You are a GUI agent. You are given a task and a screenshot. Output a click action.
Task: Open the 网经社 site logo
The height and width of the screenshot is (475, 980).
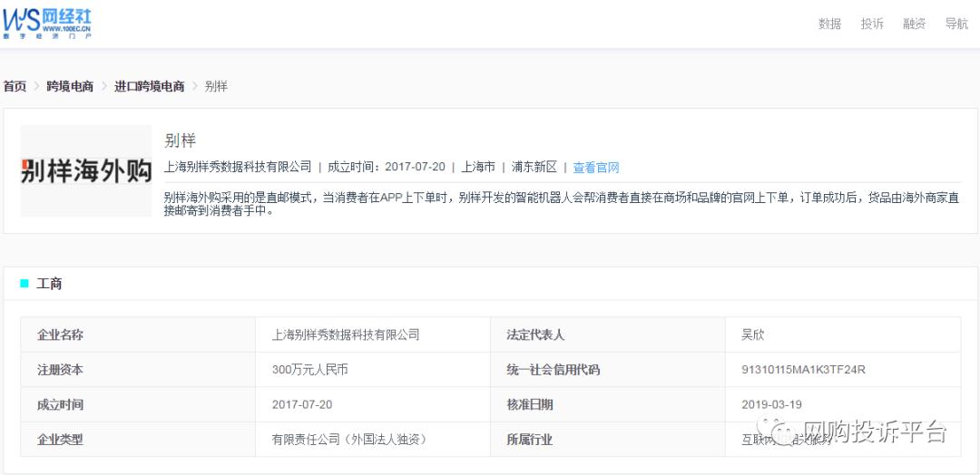(x=47, y=24)
